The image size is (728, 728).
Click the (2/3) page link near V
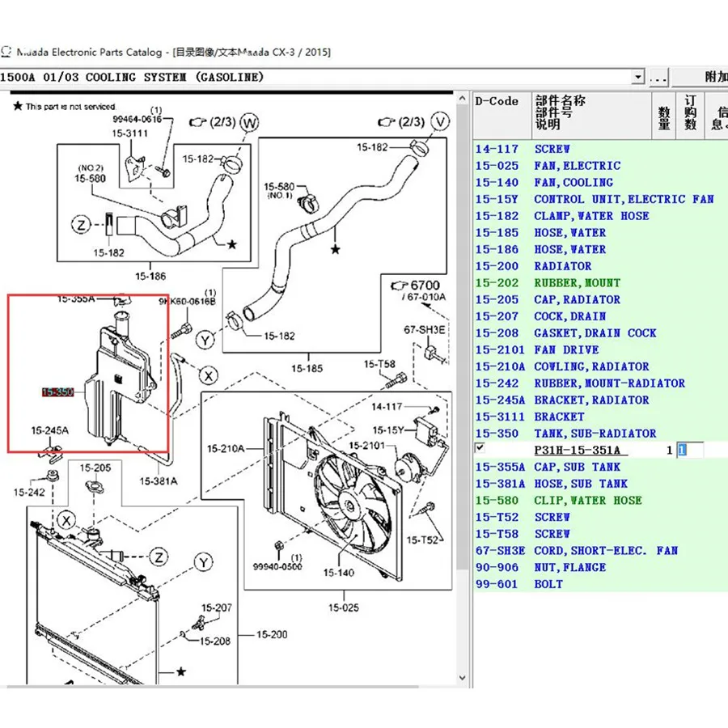pos(403,122)
